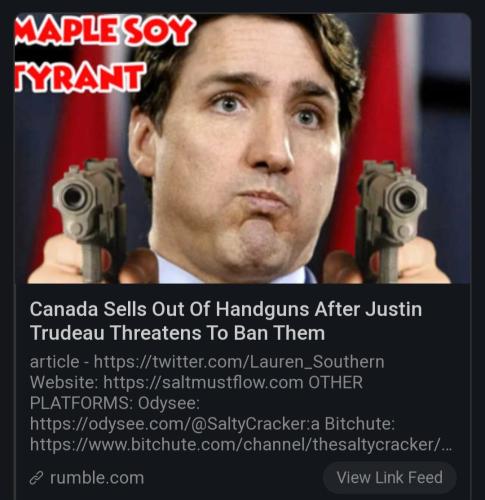
Task: Click the 'PLATFORMS: Odysee:' description line
Action: [115, 403]
